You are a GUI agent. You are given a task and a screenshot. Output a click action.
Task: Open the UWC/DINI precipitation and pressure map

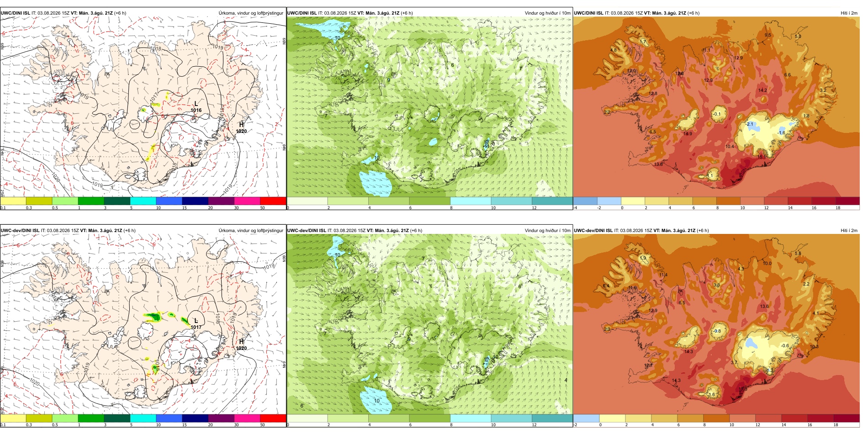tap(143, 109)
